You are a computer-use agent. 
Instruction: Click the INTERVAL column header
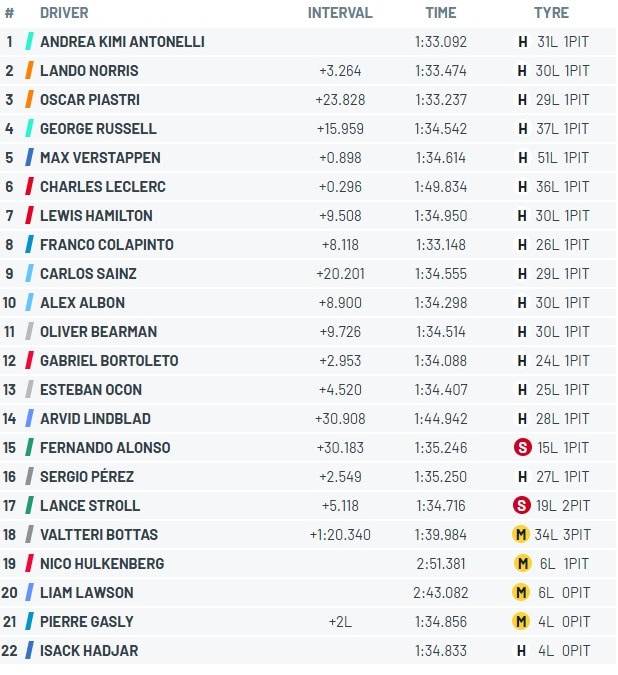click(x=340, y=13)
